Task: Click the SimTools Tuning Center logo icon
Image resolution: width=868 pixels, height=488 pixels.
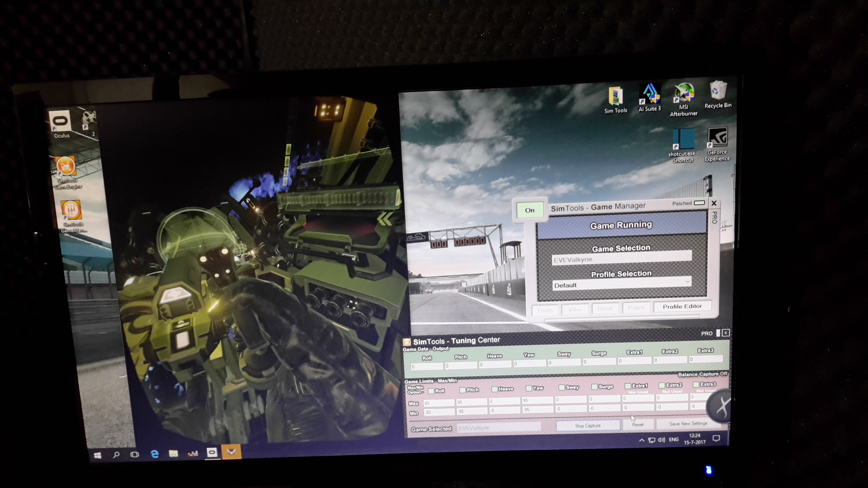Action: (x=407, y=342)
